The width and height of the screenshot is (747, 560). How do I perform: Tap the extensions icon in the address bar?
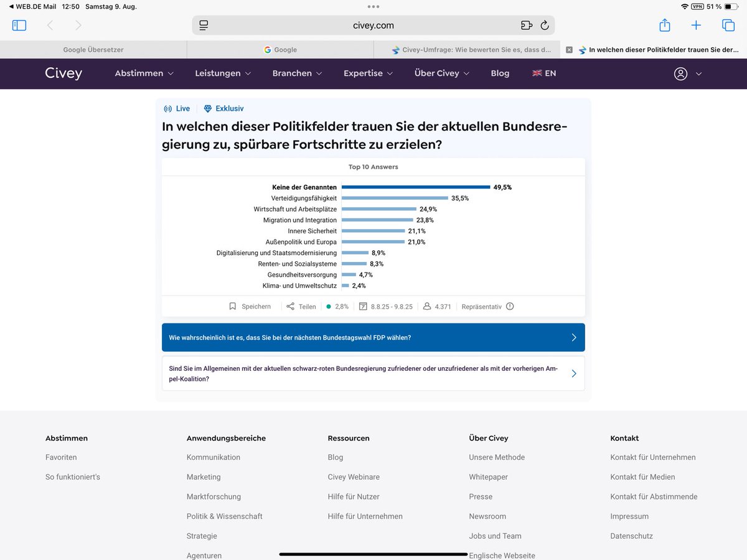(527, 26)
